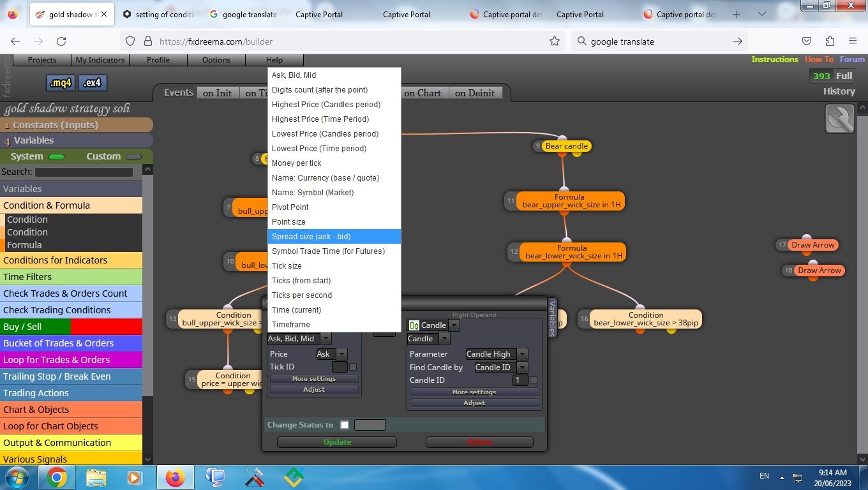Click the red Delete button
The width and height of the screenshot is (868, 490).
point(479,442)
